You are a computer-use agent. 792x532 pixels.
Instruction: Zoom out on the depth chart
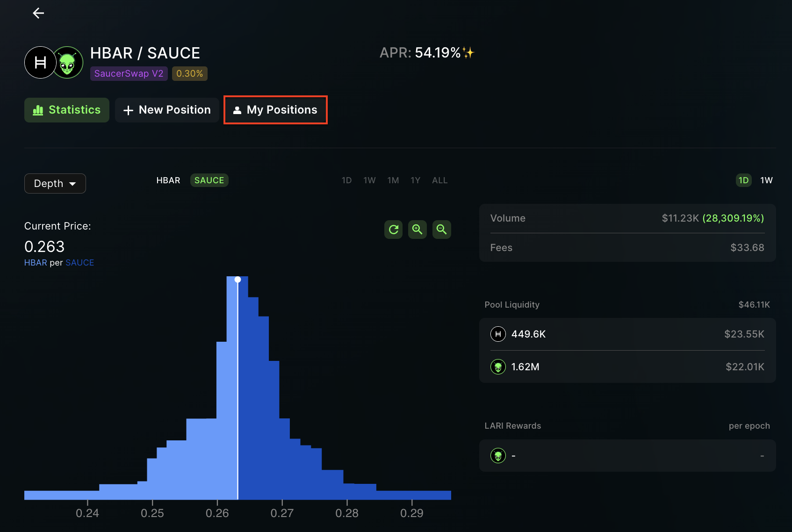(442, 230)
